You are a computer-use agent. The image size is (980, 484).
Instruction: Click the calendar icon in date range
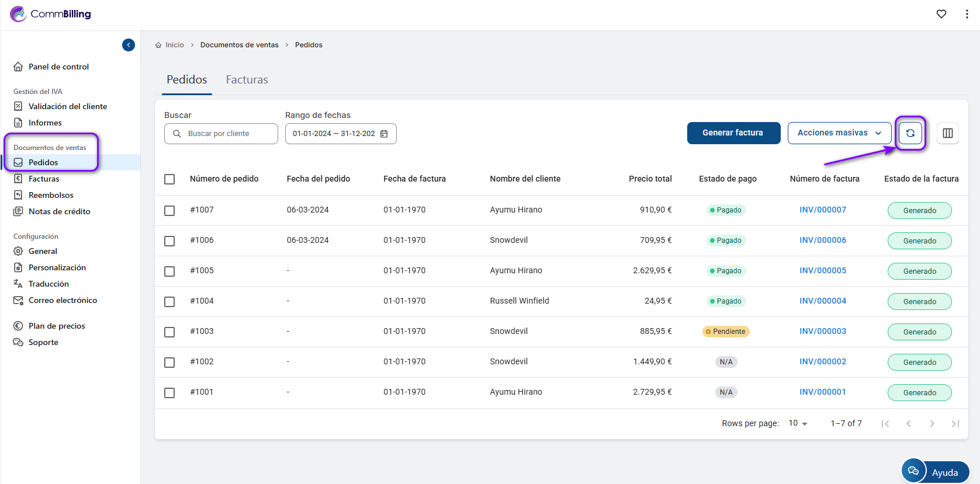[384, 134]
